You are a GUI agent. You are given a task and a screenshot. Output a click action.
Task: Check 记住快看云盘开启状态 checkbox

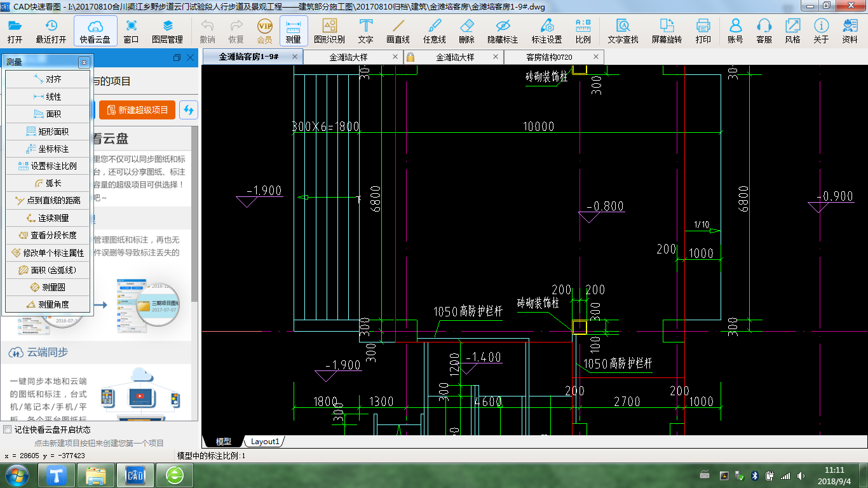click(x=8, y=430)
